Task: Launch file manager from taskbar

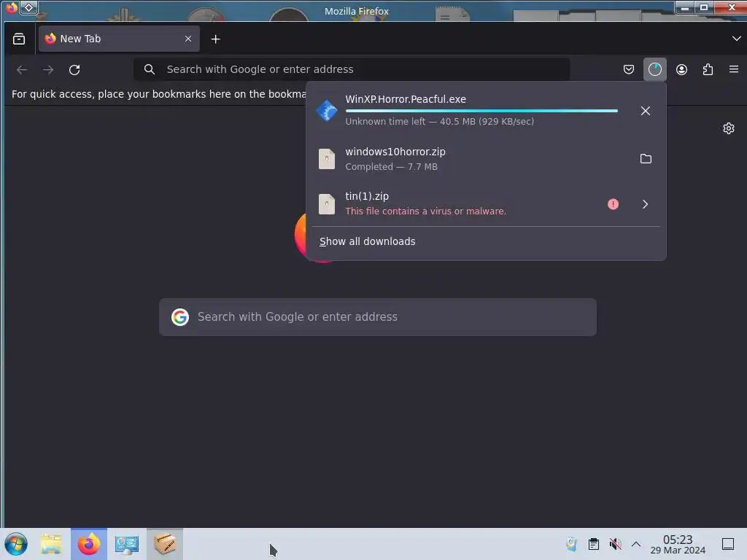Action: 52,544
